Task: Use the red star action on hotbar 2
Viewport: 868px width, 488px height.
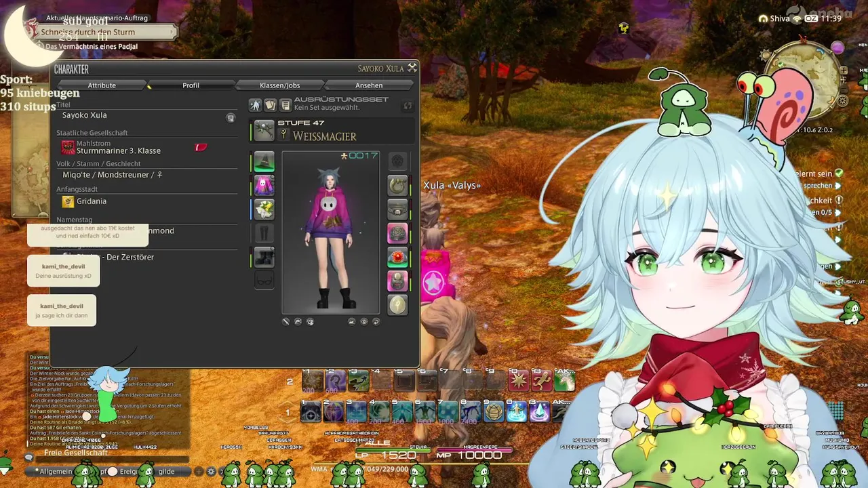Action: 519,381
